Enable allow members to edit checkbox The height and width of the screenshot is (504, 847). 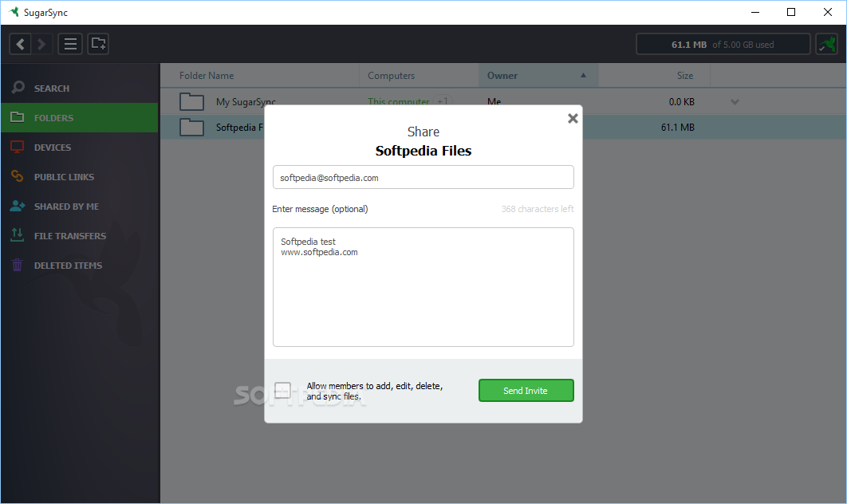(282, 390)
